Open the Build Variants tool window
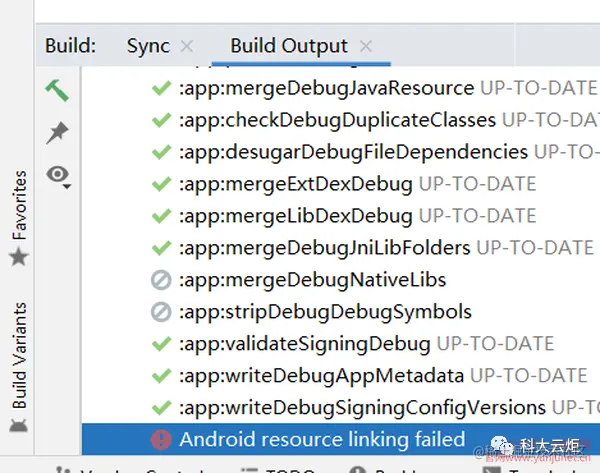This screenshot has width=600, height=473. (x=19, y=356)
